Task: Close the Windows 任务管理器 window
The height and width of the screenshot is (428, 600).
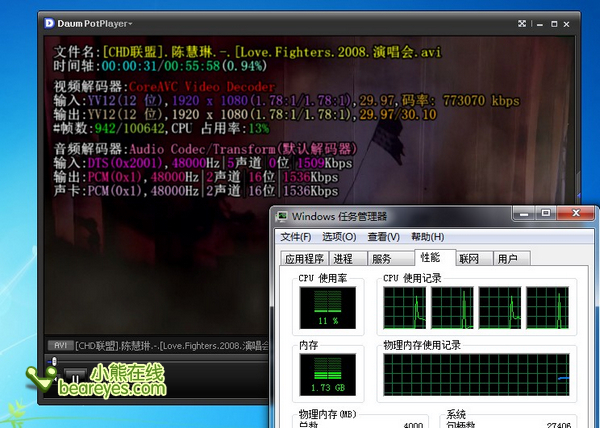Action: tap(576, 213)
